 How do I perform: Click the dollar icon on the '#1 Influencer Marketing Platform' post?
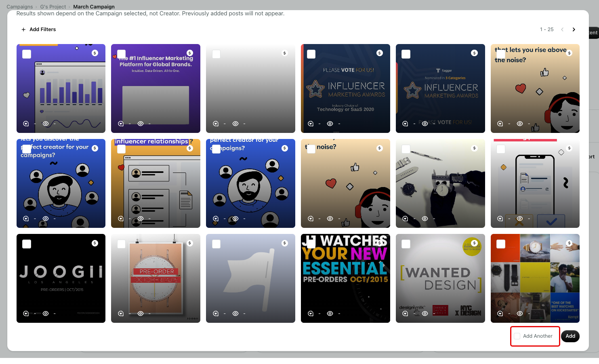coord(190,53)
